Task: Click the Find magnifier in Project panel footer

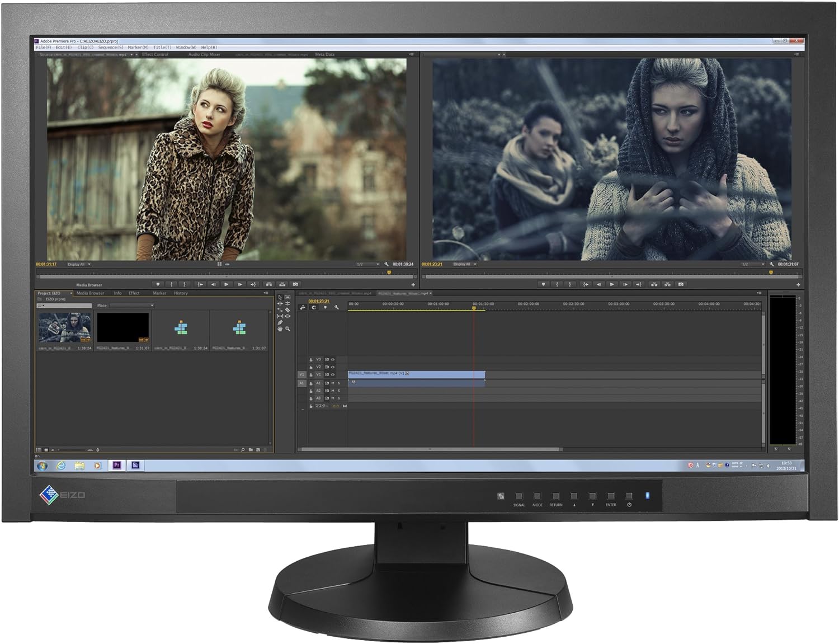Action: [243, 449]
